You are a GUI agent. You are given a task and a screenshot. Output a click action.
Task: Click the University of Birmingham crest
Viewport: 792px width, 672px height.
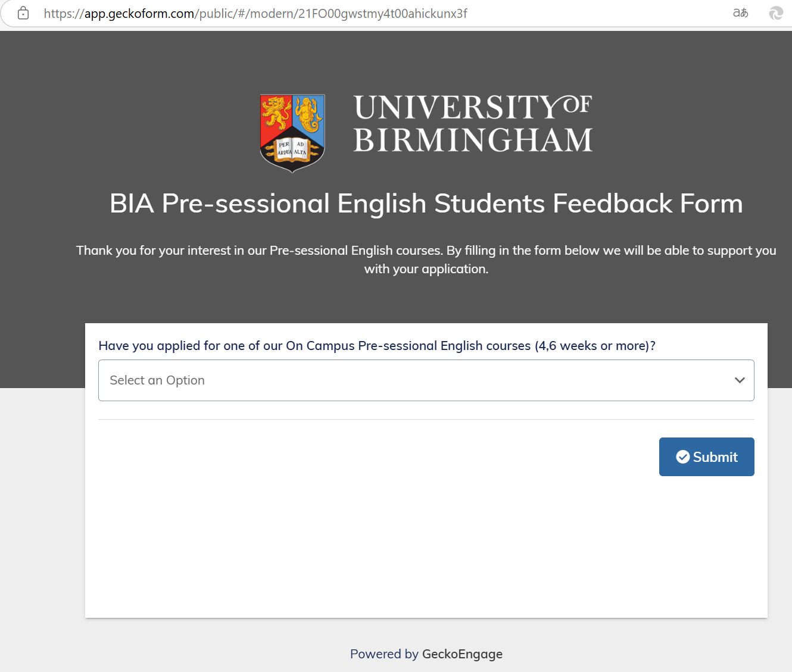(292, 133)
